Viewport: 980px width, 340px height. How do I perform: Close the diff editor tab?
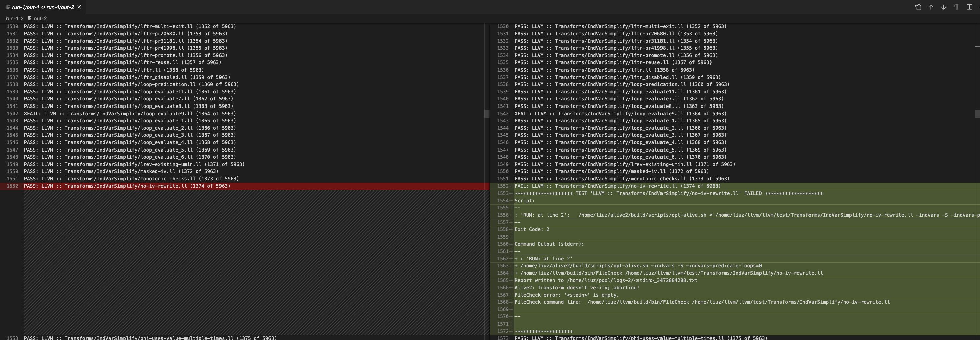[79, 7]
